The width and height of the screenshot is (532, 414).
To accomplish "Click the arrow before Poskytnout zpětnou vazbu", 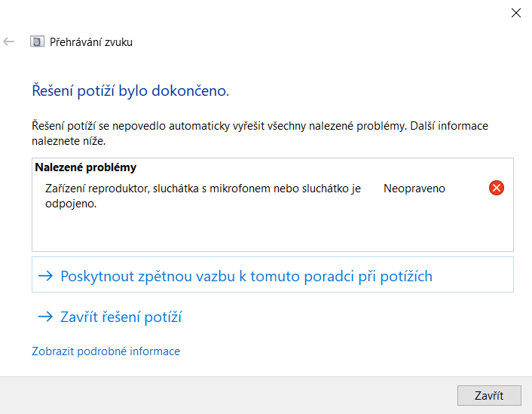I will coord(47,276).
